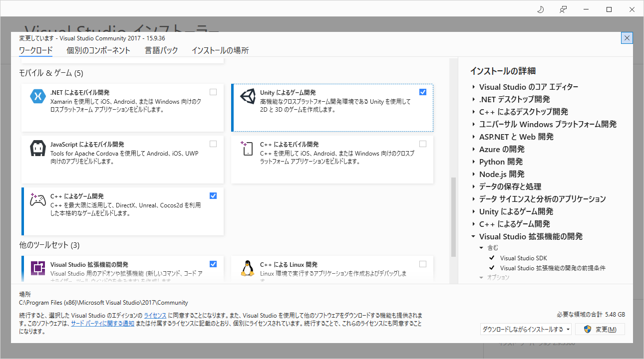Screen dimensions: 644x359
Task: Click the 必要な領域の合計 5.48 GB text
Action: click(x=591, y=315)
